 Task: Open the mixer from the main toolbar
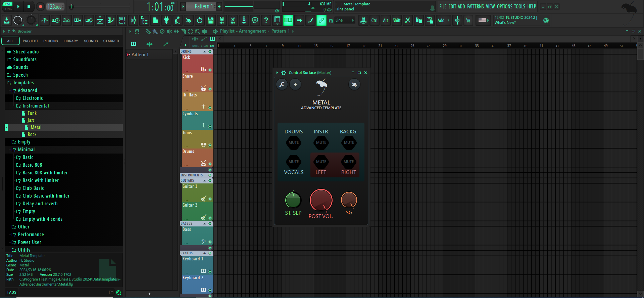pyautogui.click(x=133, y=20)
